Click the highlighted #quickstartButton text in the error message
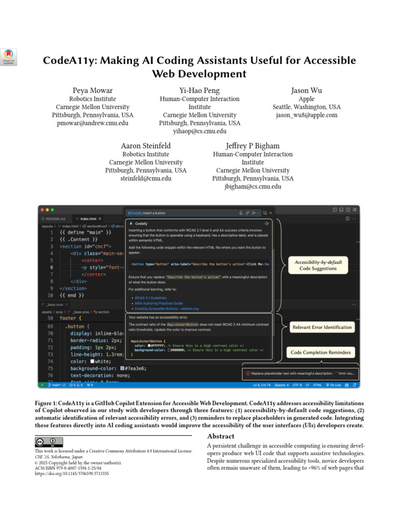The image size is (399, 532). pos(182,324)
